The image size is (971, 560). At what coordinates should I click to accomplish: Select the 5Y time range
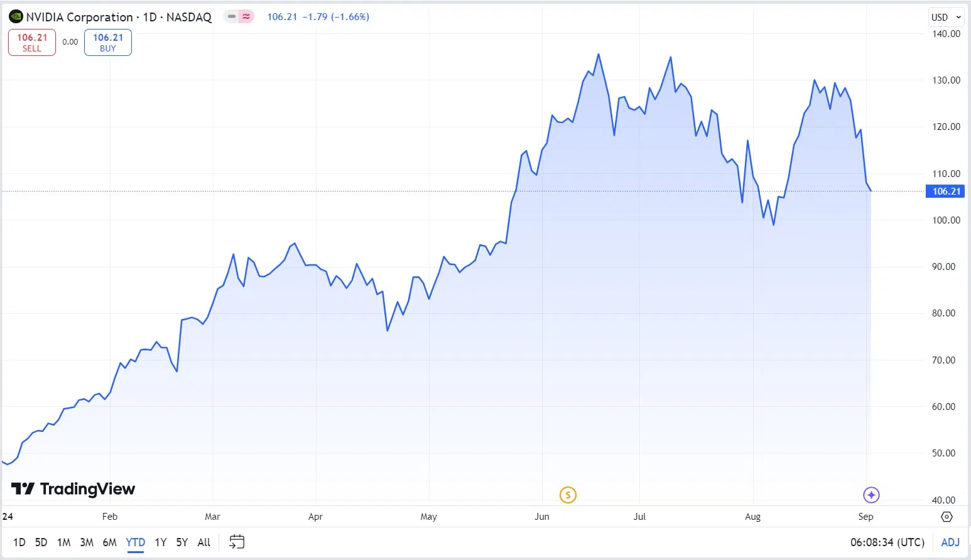coord(182,542)
